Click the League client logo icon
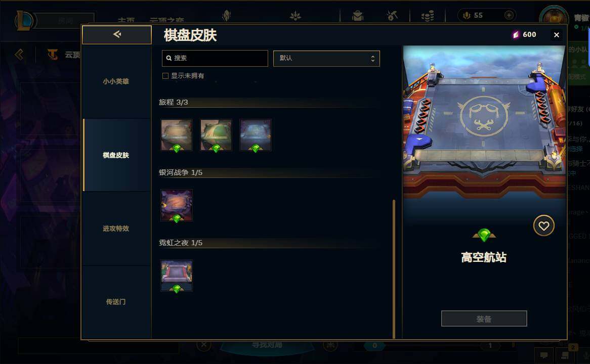The width and height of the screenshot is (590, 364). [24, 20]
